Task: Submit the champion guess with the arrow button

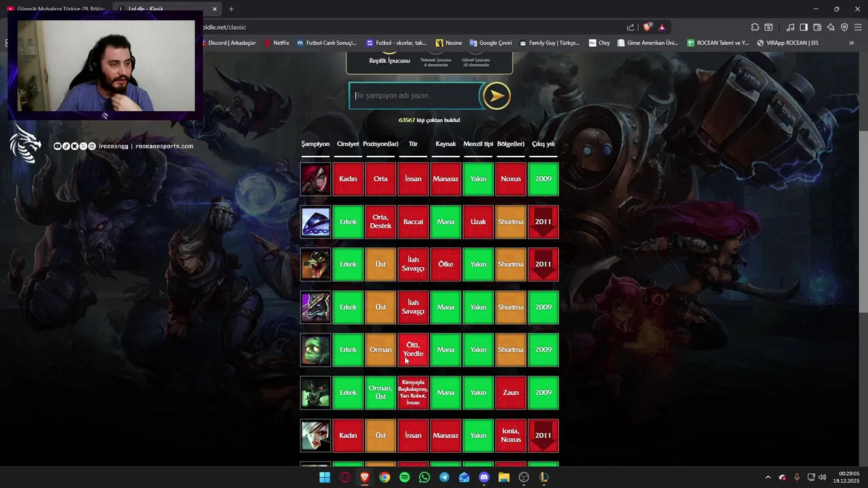Action: pos(496,96)
